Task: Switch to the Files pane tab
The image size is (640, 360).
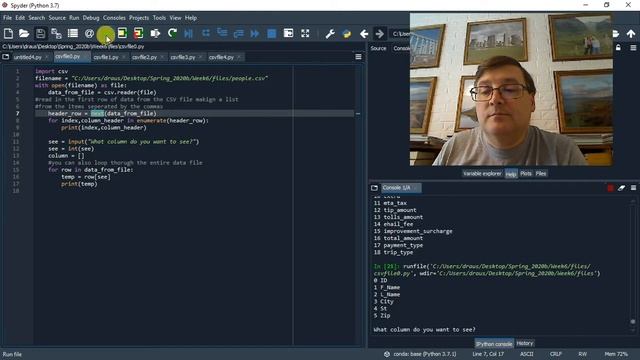Action: [x=541, y=173]
